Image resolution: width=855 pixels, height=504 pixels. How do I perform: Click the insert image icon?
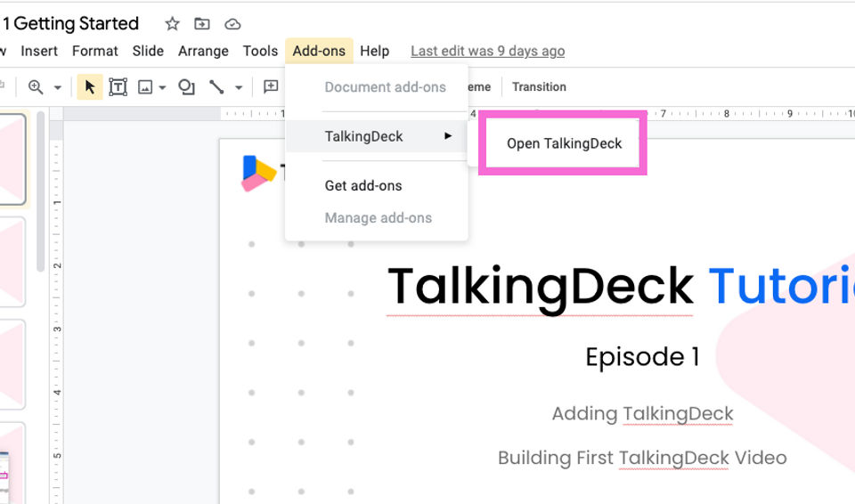[145, 87]
